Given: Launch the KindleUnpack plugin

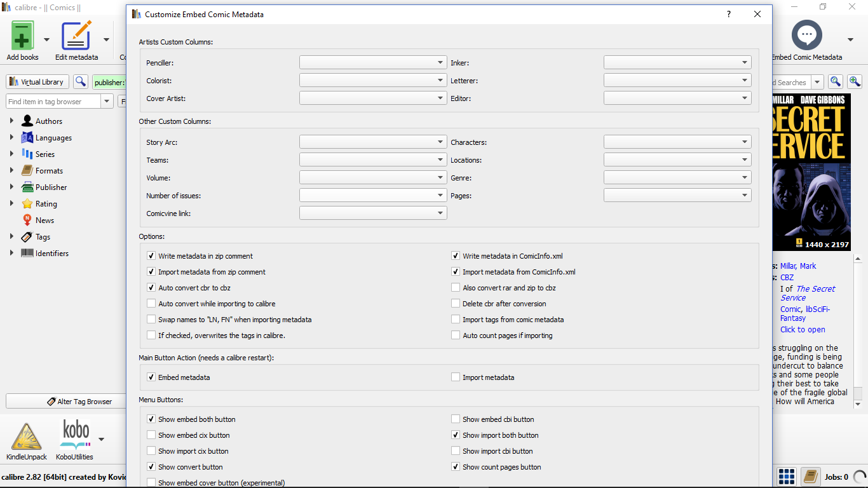Looking at the screenshot, I should tap(27, 437).
